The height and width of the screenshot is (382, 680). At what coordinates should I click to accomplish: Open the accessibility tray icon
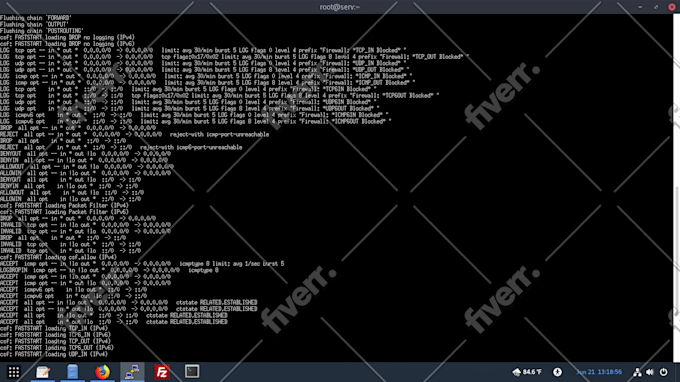click(x=557, y=372)
